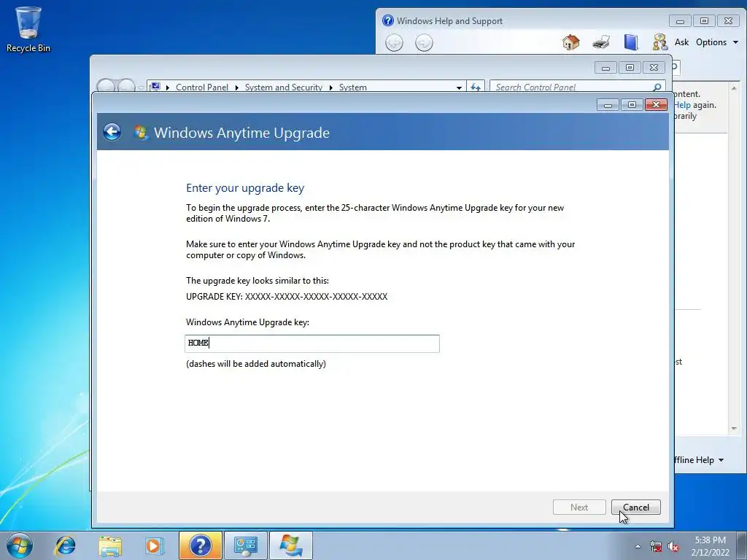Expand the arrow after System and Security breadcrumb
This screenshot has height=560, width=747.
(x=330, y=87)
